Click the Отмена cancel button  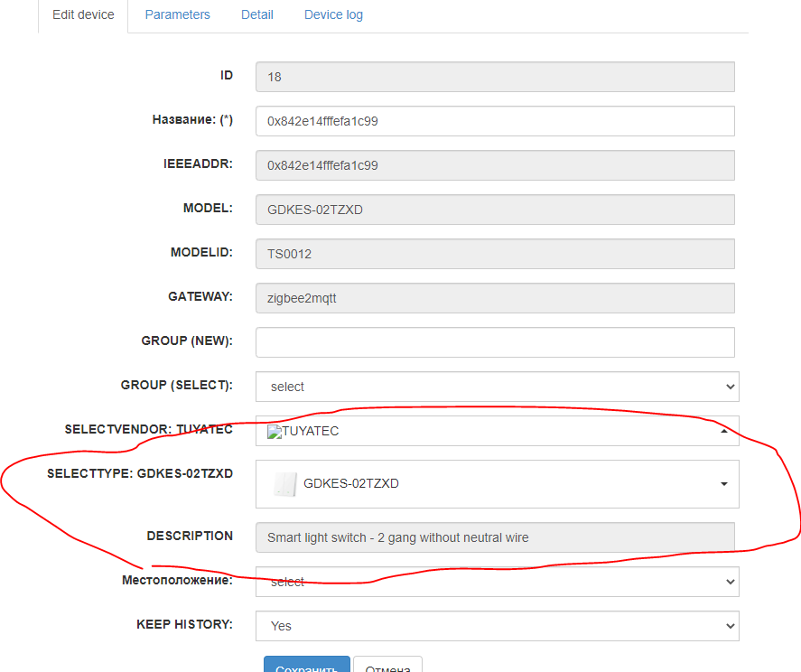pyautogui.click(x=387, y=667)
